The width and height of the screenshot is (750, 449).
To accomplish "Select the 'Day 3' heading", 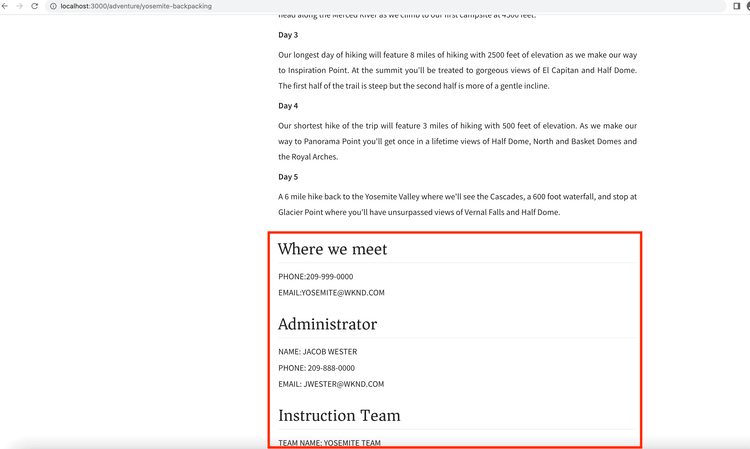I will tap(288, 35).
